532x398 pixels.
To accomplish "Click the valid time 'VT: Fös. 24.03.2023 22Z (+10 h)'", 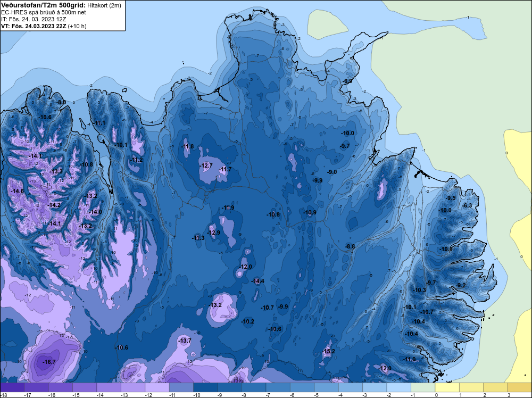I will pos(44,26).
